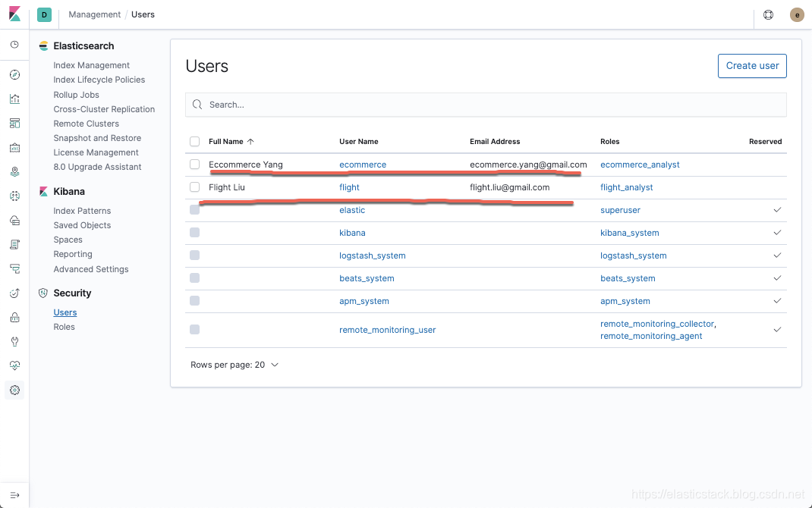Expand the side navigation with the arrow icon
The width and height of the screenshot is (812, 508).
(14, 495)
